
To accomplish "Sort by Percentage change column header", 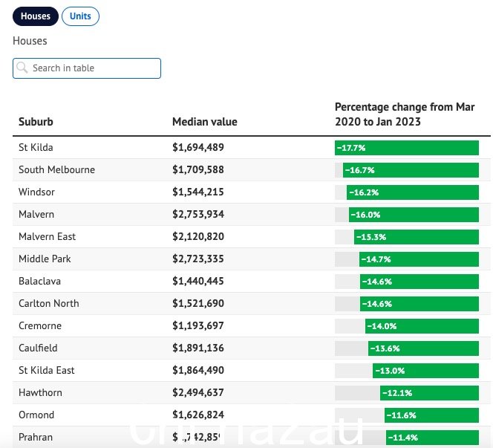I will pyautogui.click(x=405, y=114).
